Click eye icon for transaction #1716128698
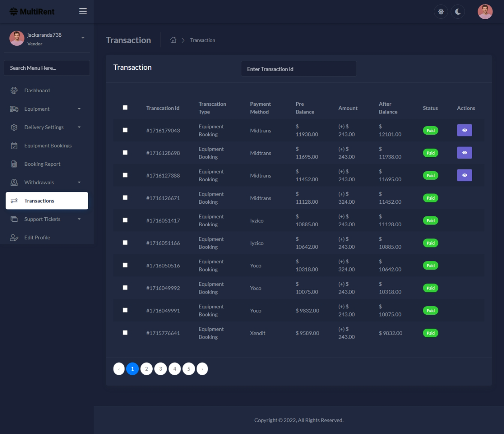This screenshot has height=434, width=504. coord(464,153)
